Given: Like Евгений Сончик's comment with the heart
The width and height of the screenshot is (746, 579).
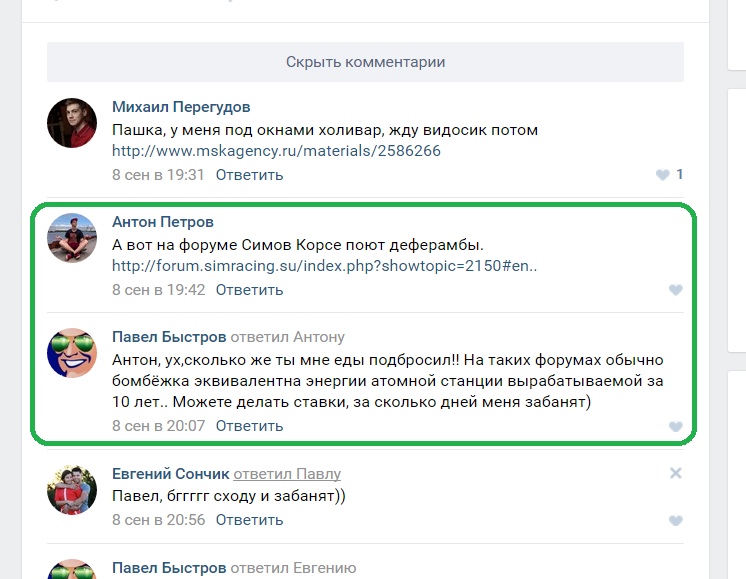Looking at the screenshot, I should tap(675, 521).
